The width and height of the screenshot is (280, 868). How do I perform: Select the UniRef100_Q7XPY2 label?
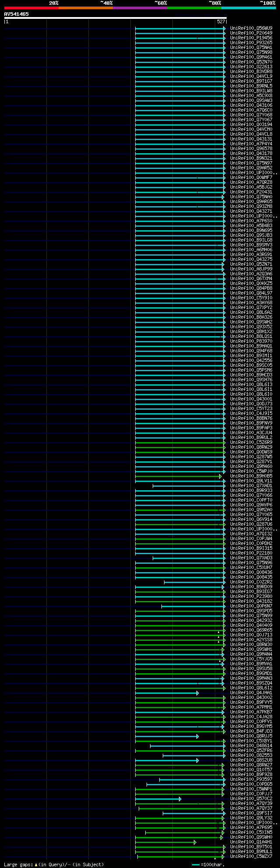pyautogui.click(x=251, y=307)
